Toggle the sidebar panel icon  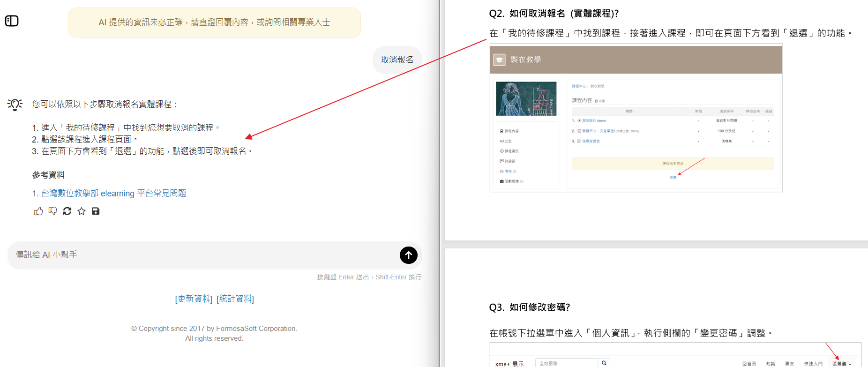click(x=12, y=21)
